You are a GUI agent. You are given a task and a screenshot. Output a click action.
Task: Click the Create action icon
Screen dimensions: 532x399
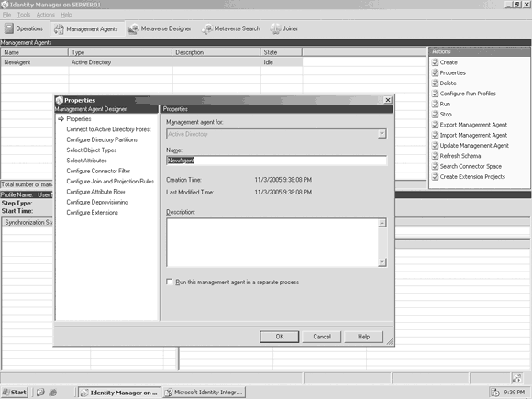click(x=435, y=62)
